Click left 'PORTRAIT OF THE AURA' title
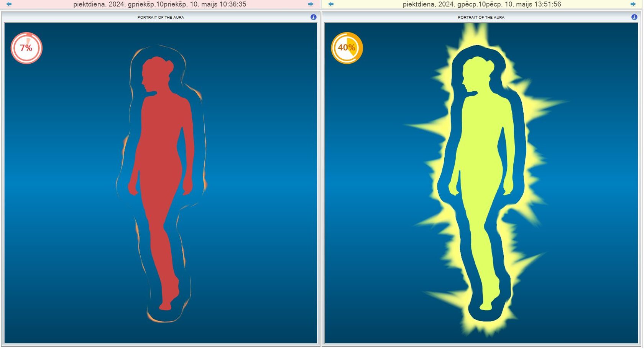Screen dimensions: 644x349 (x=161, y=17)
